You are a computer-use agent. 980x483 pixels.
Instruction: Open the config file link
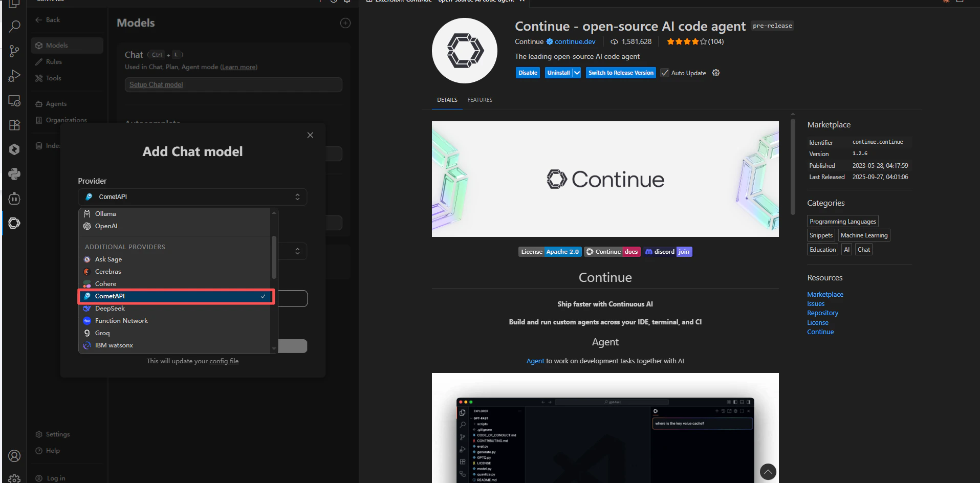224,361
